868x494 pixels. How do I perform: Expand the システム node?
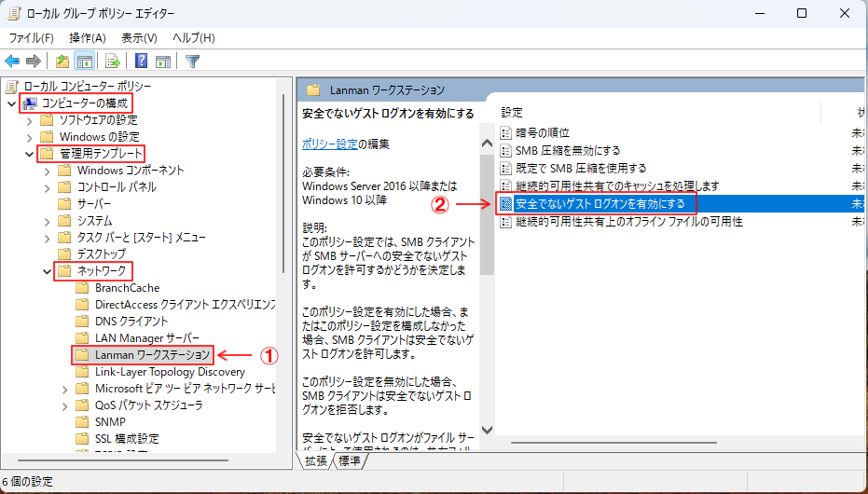point(48,221)
